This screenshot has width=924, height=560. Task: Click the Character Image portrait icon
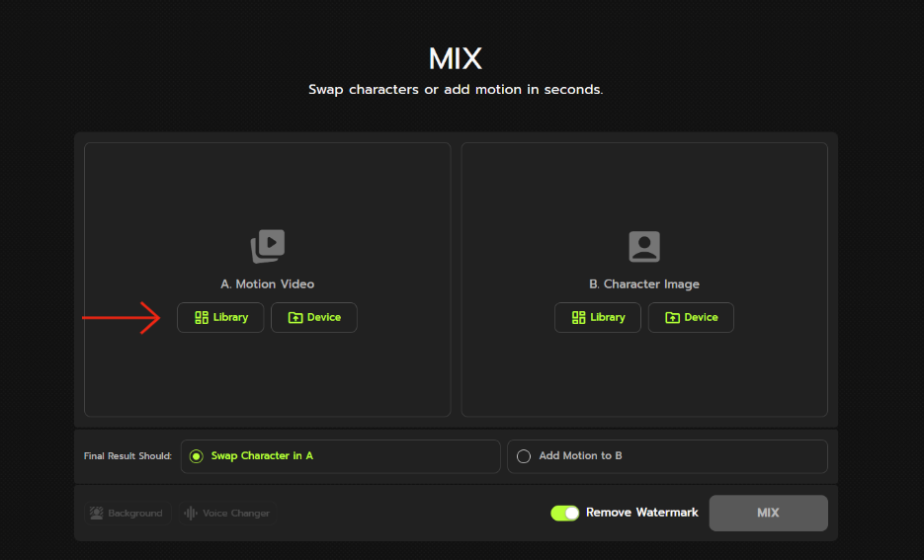coord(644,246)
